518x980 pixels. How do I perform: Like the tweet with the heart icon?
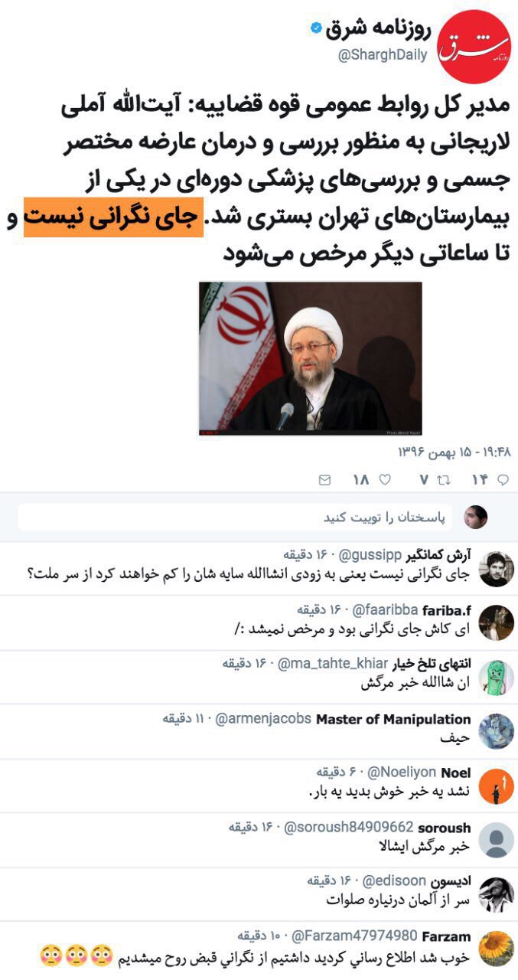tap(385, 480)
